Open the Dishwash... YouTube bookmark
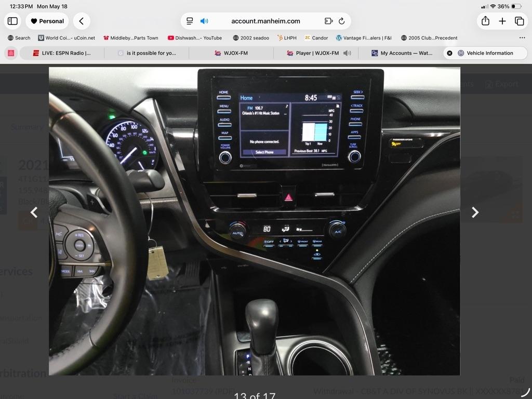532x399 pixels. (x=195, y=38)
